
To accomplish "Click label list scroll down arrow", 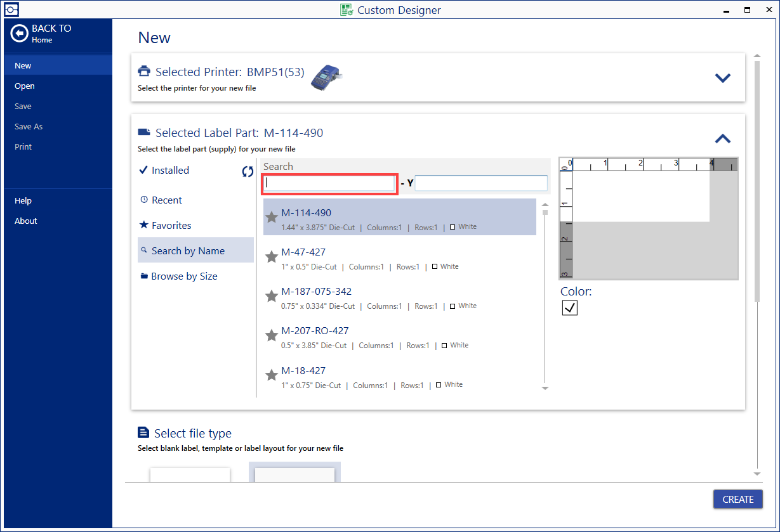I will coord(545,388).
